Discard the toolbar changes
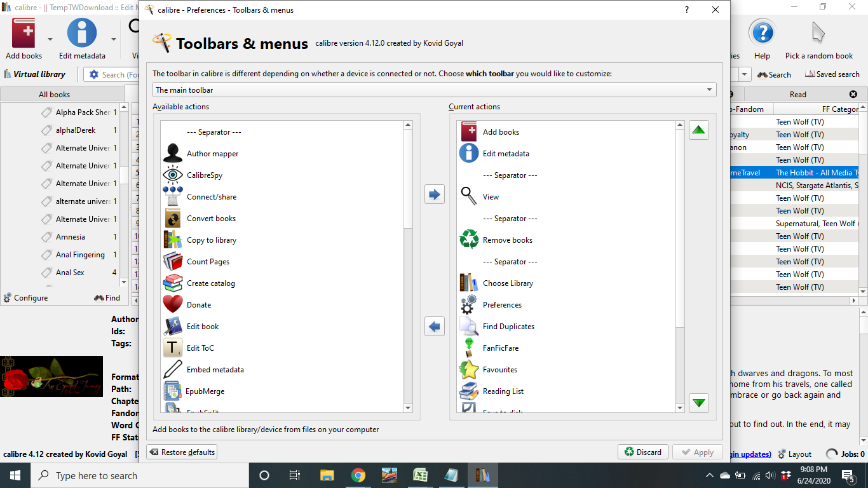Image resolution: width=868 pixels, height=488 pixels. (643, 452)
